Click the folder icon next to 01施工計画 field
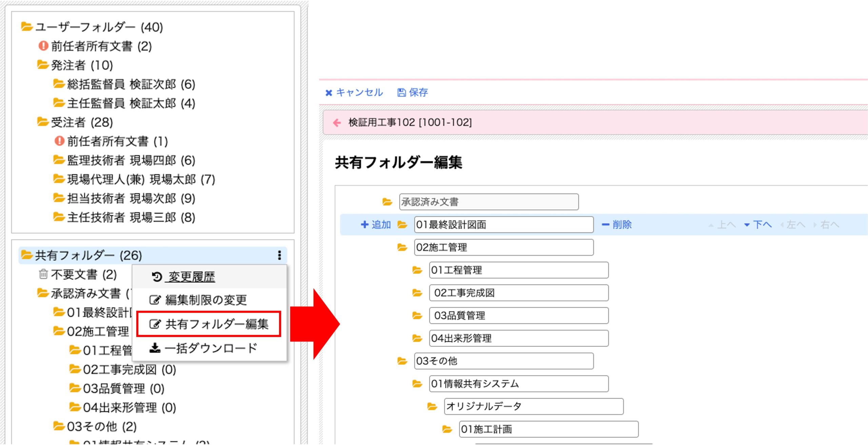868x445 pixels. pos(447,429)
